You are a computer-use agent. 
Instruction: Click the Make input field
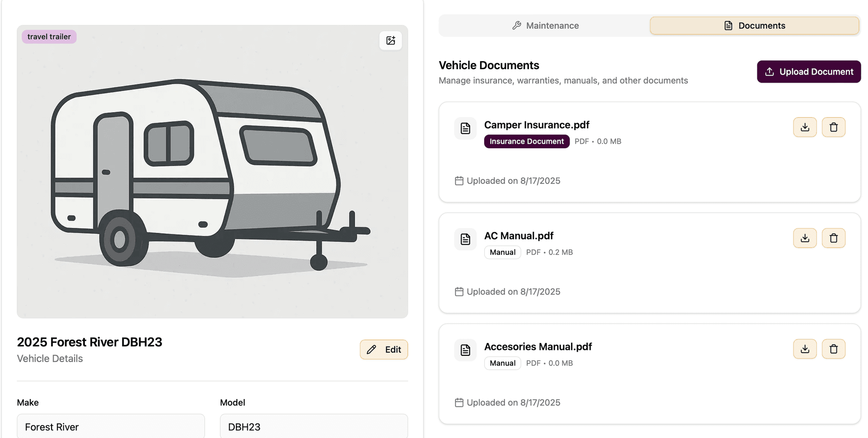point(111,427)
